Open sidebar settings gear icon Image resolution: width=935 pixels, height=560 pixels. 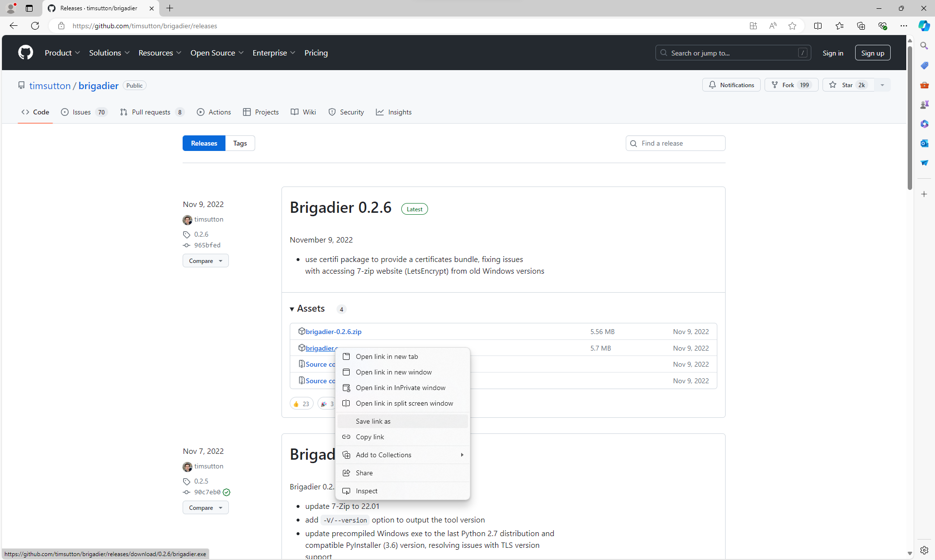924,550
